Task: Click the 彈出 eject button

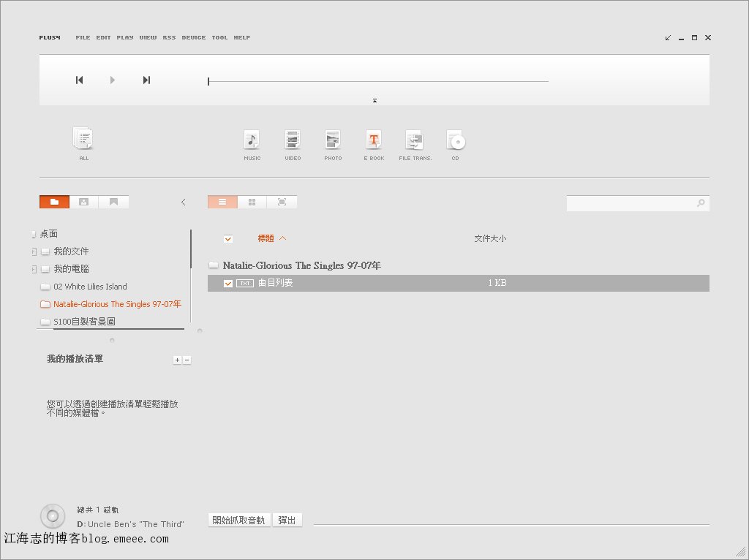Action: (x=287, y=520)
